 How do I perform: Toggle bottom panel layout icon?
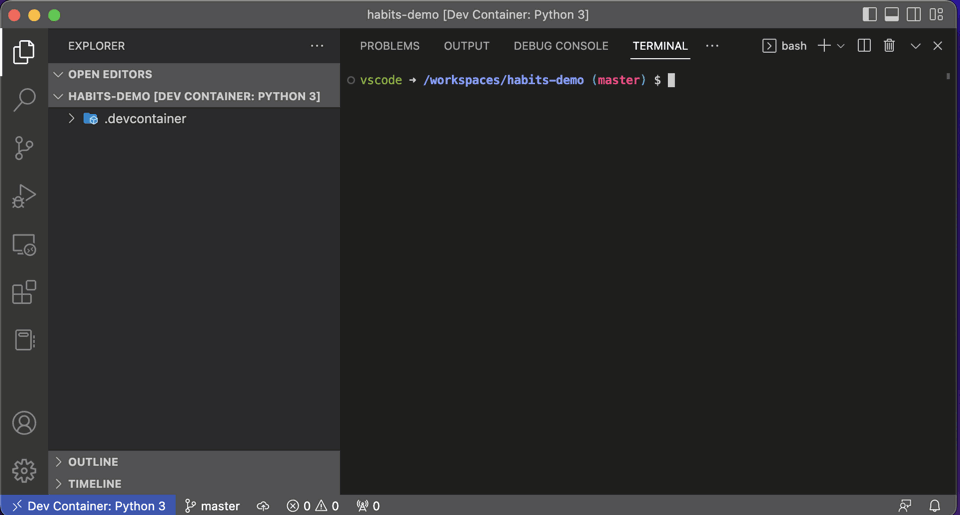[x=891, y=14]
